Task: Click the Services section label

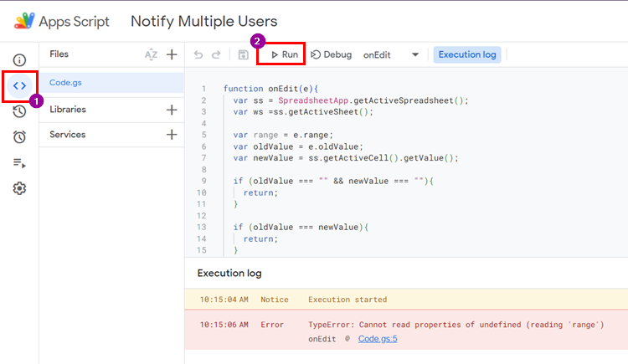Action: tap(67, 135)
